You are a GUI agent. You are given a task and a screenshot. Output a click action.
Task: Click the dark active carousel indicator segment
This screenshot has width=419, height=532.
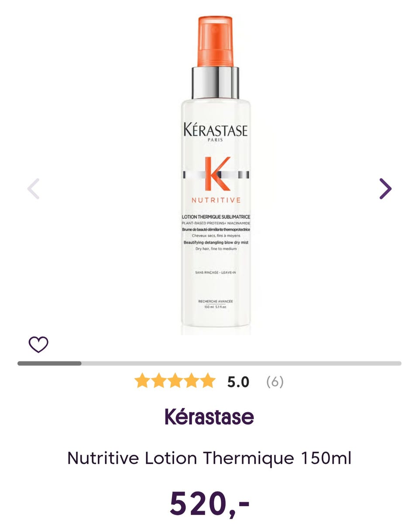pyautogui.click(x=49, y=363)
